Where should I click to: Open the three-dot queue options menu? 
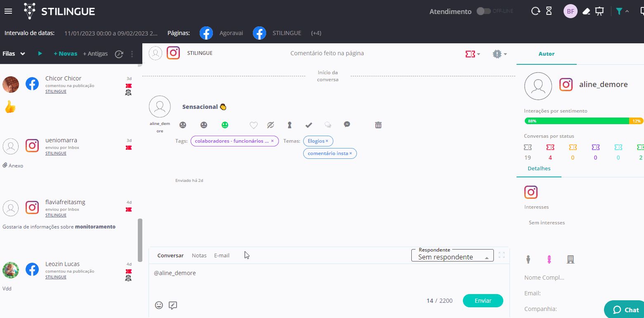132,54
